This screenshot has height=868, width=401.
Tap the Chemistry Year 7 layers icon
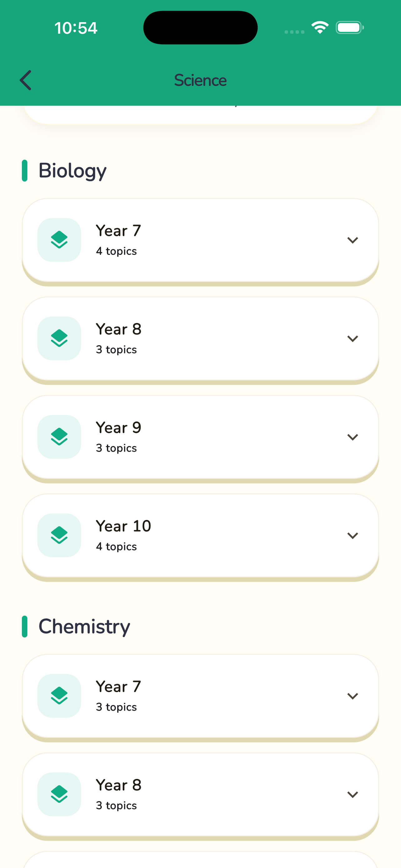[x=59, y=696]
